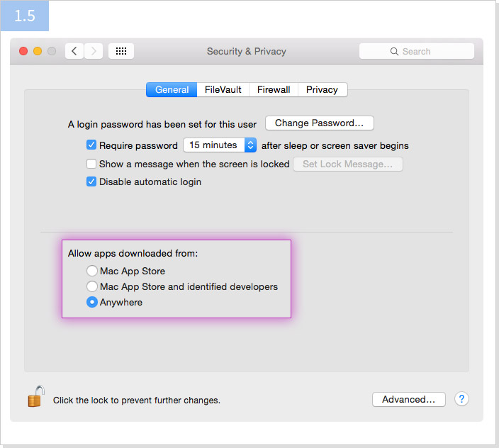The width and height of the screenshot is (499, 448).
Task: Close window with the red button
Action: [23, 51]
